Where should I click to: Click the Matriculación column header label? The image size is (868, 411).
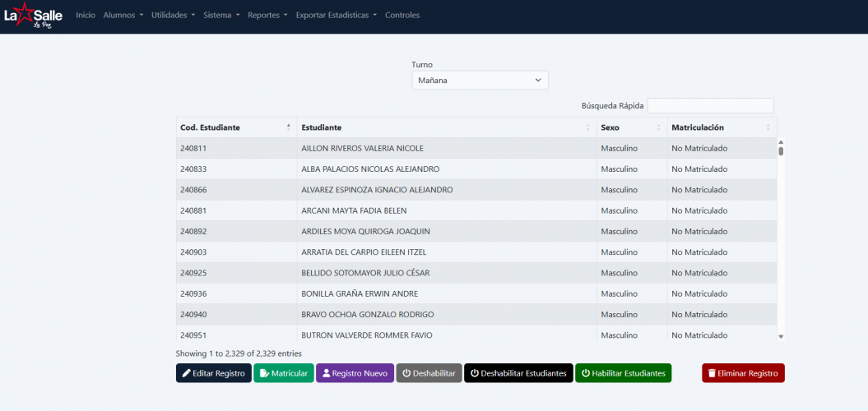(x=698, y=127)
